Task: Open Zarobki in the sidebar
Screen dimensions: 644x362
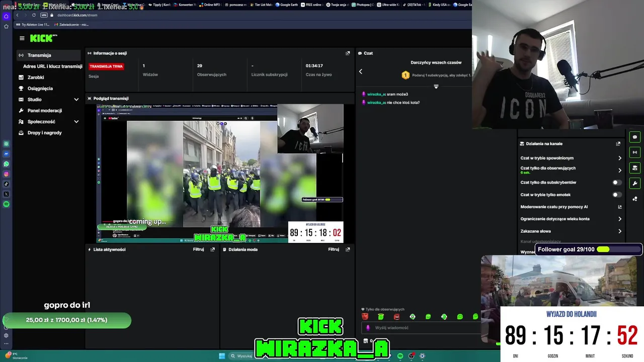Action: 36,77
